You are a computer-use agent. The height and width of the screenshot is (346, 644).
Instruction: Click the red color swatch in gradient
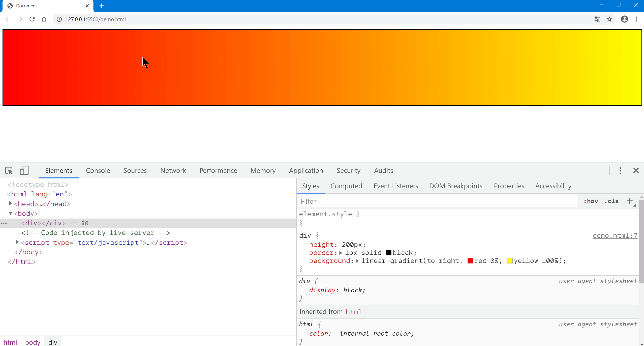tap(470, 261)
